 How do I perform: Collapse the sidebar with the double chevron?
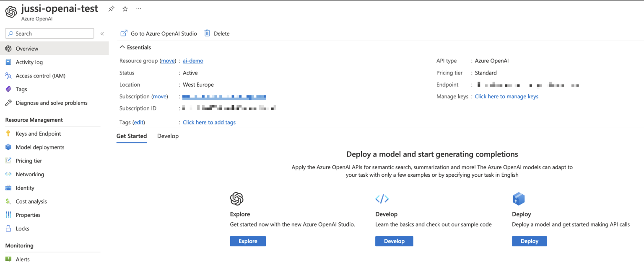click(x=102, y=33)
